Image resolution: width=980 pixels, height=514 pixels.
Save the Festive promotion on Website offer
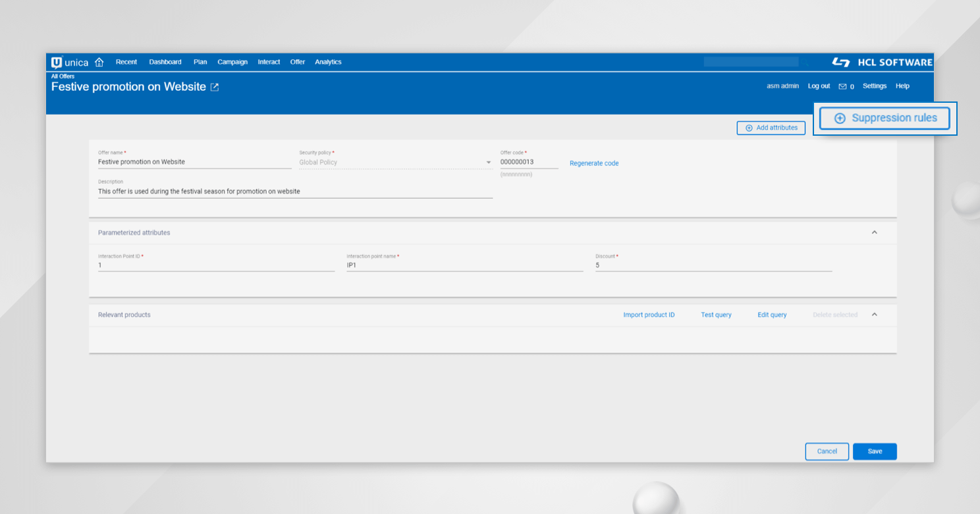click(x=875, y=451)
